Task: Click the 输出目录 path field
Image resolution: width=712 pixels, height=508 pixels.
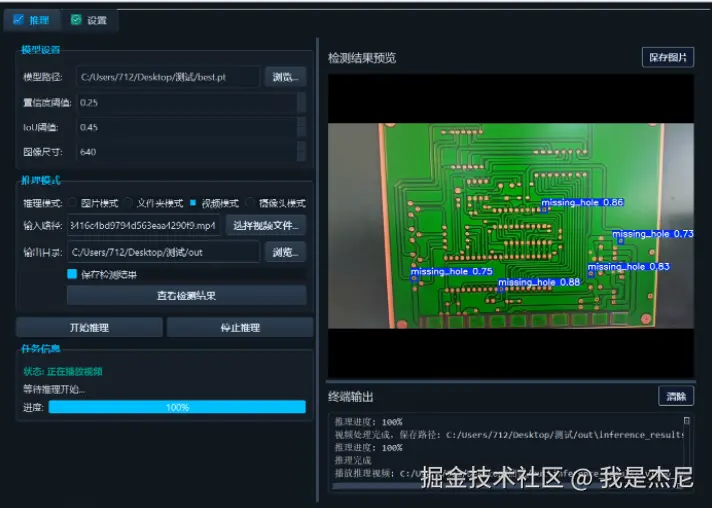Action: coord(163,252)
